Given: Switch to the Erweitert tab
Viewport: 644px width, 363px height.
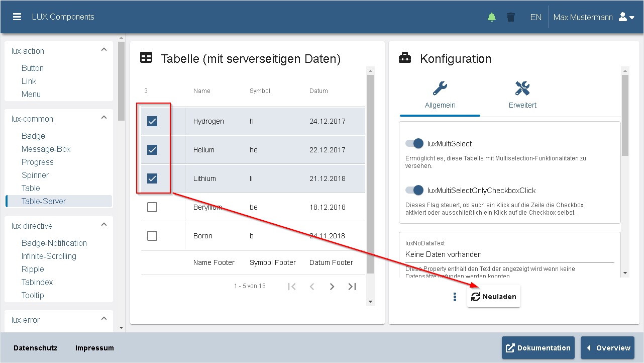Looking at the screenshot, I should click(522, 96).
